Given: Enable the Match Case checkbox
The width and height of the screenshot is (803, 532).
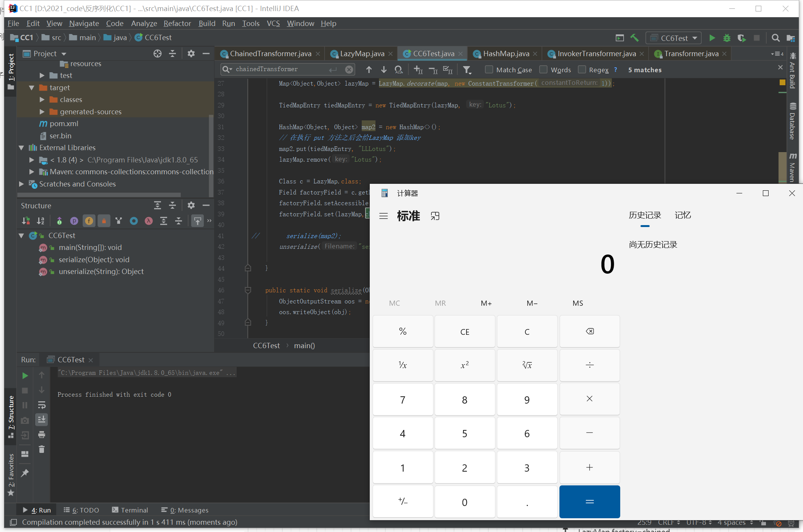Looking at the screenshot, I should [x=489, y=70].
